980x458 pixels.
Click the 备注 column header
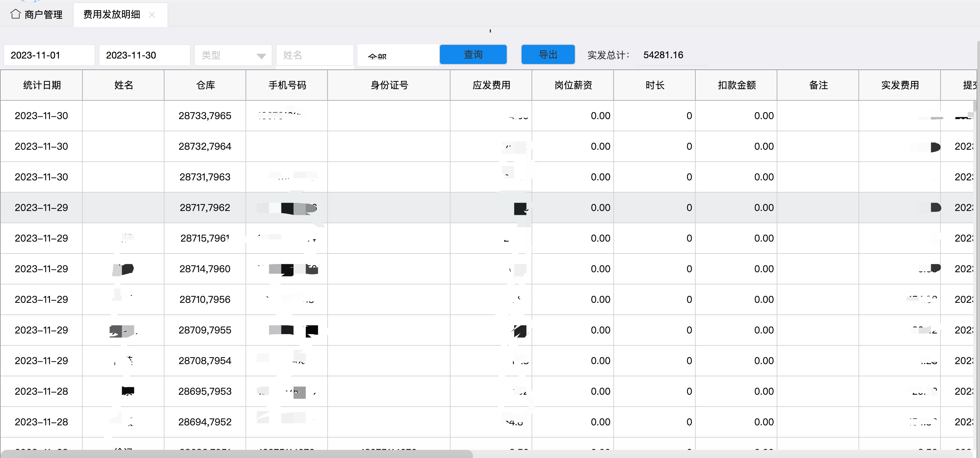(818, 85)
